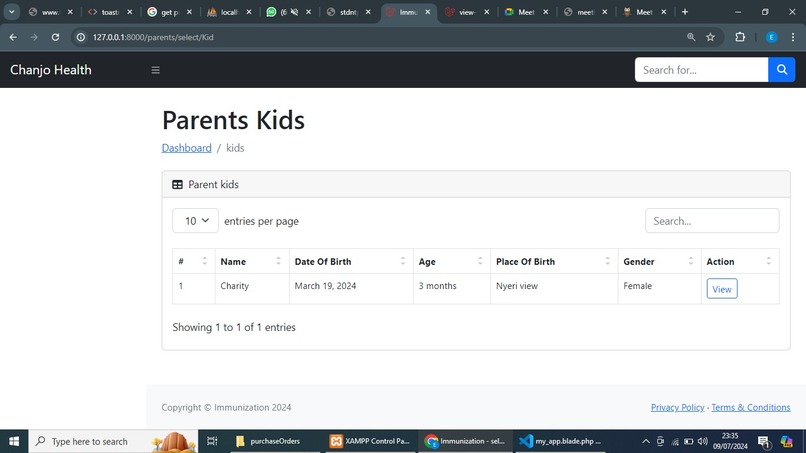Open the Terms & Conditions link

[x=750, y=407]
